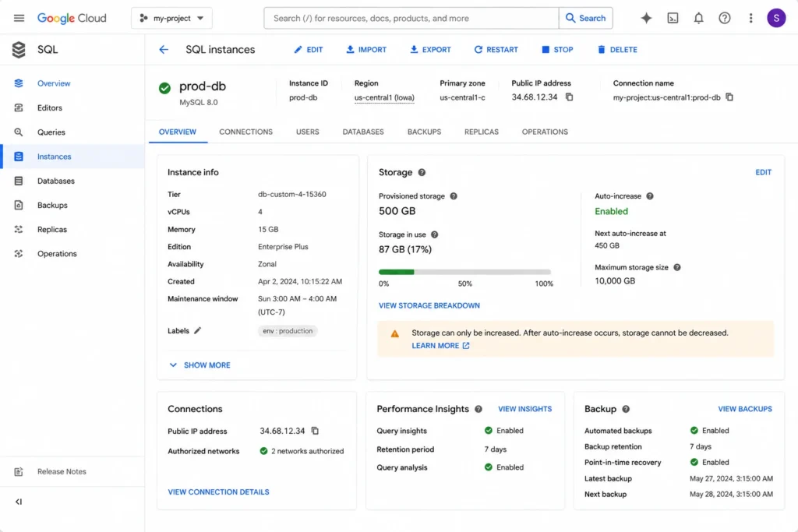
Task: Open the storage Learn More link
Action: click(440, 345)
